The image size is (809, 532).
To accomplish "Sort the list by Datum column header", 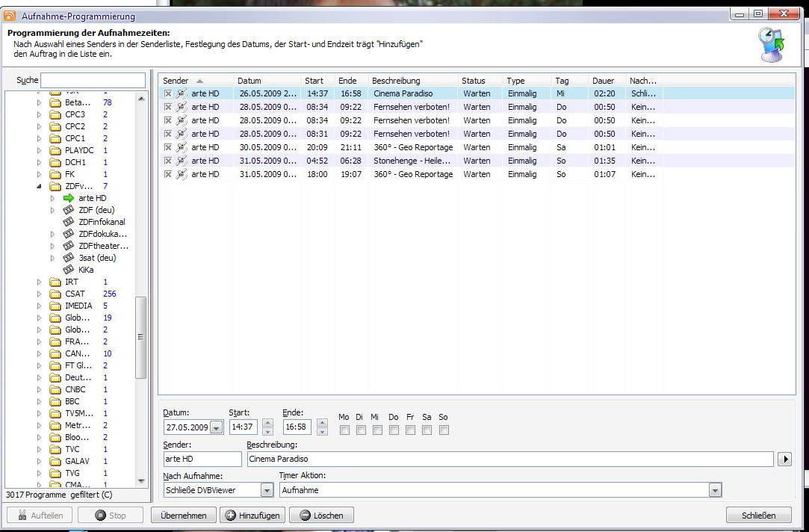I will (249, 81).
